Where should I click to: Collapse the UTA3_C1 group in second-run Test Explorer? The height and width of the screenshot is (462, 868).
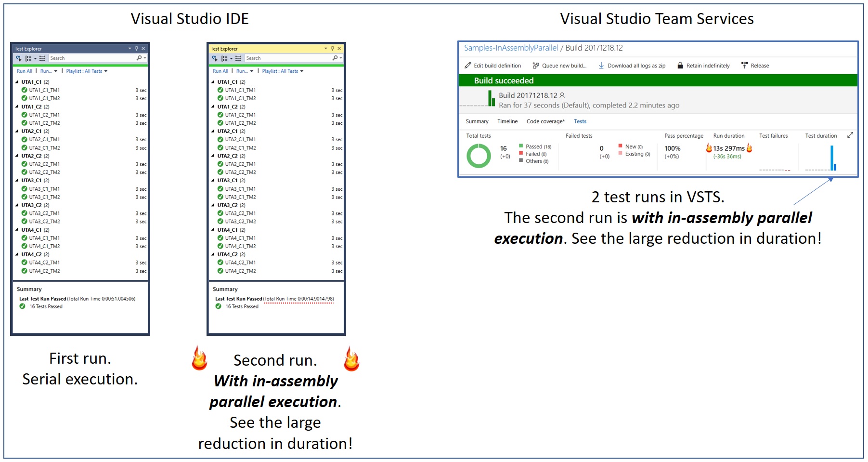pyautogui.click(x=213, y=181)
